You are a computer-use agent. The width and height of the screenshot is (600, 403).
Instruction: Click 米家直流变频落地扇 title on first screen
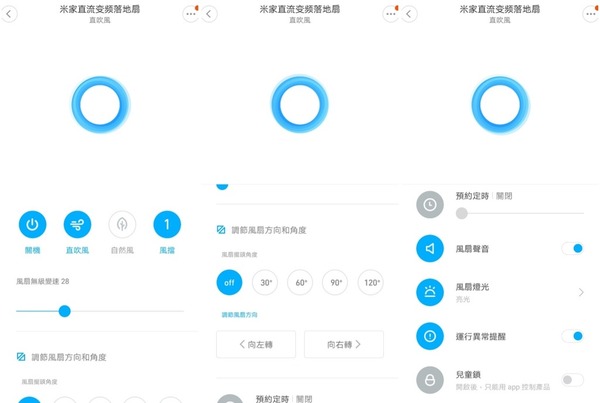pos(100,9)
